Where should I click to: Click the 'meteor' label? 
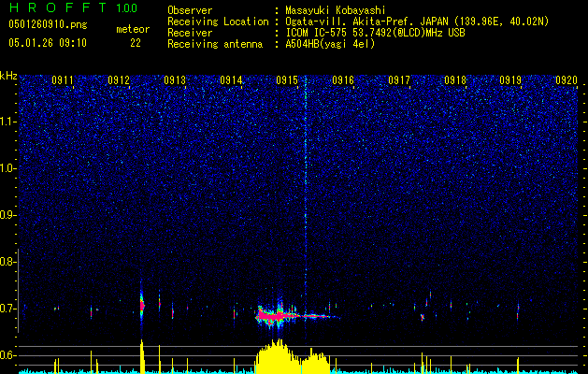[x=133, y=29]
